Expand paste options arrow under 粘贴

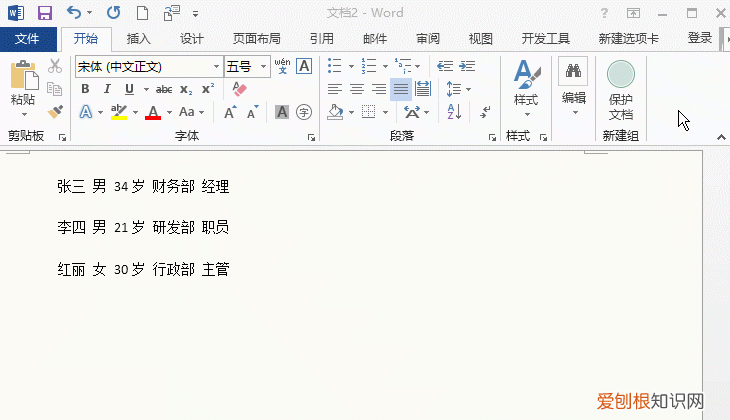pyautogui.click(x=24, y=115)
